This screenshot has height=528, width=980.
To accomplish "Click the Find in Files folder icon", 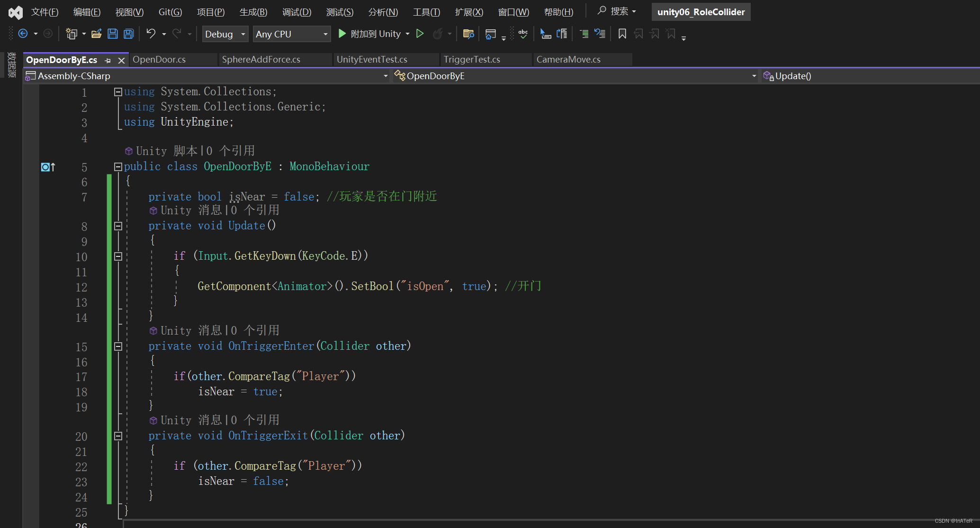I will point(468,34).
